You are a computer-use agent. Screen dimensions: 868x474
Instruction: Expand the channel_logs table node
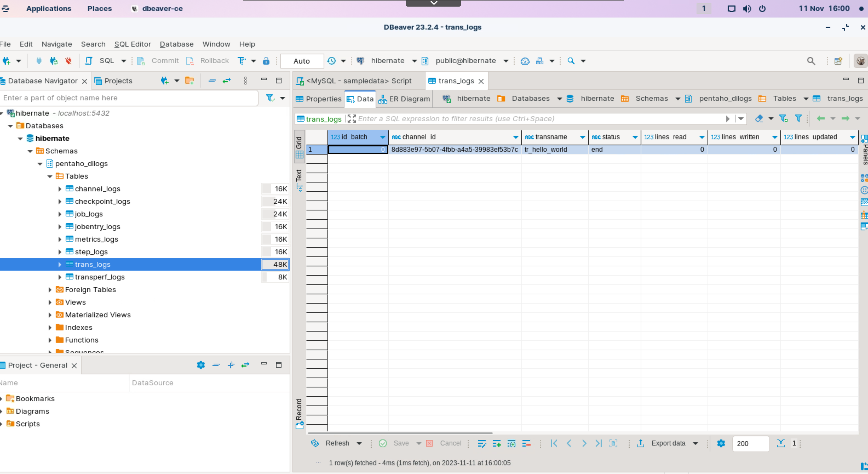tap(60, 189)
